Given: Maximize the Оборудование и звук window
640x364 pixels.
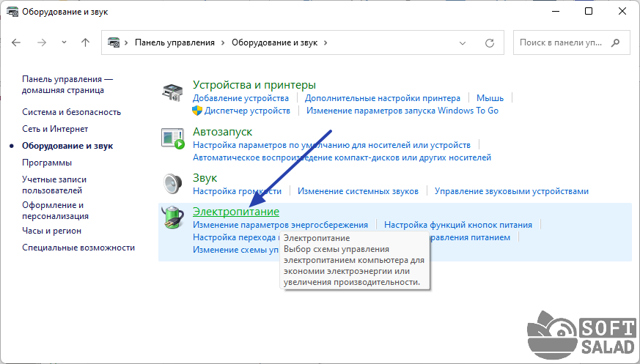Looking at the screenshot, I should [x=589, y=12].
